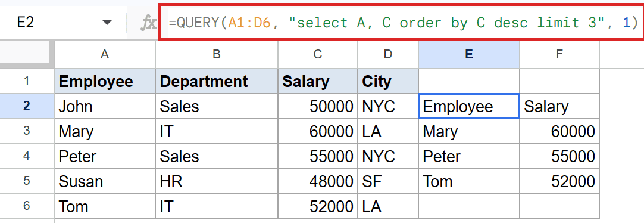This screenshot has width=644, height=223.
Task: Select the 60000 cell in column C
Action: pos(317,131)
